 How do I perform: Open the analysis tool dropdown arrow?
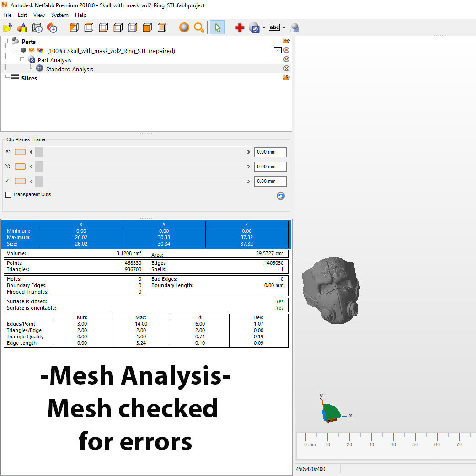(x=264, y=27)
